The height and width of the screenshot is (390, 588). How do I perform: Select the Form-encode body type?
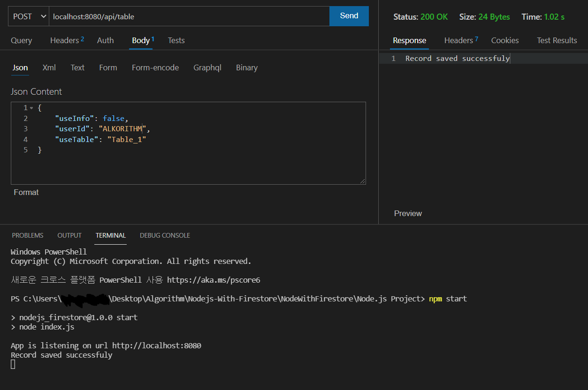pyautogui.click(x=155, y=67)
